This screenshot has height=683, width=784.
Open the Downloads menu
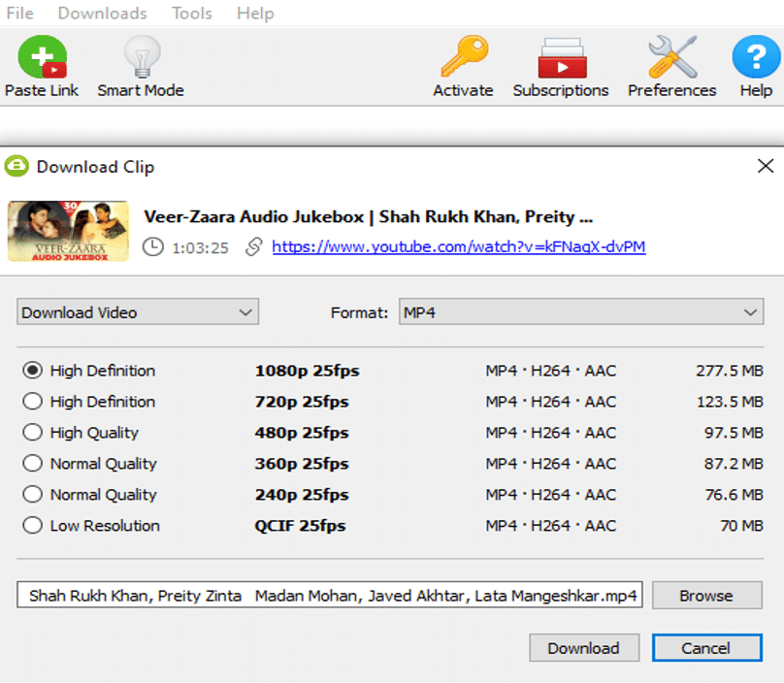pos(101,13)
